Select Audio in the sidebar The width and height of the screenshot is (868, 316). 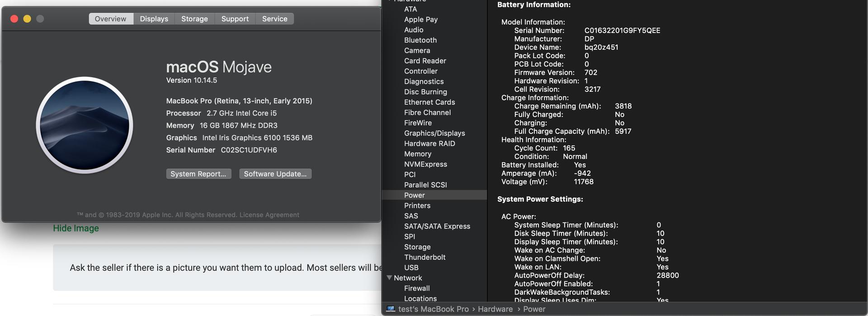[x=414, y=30]
